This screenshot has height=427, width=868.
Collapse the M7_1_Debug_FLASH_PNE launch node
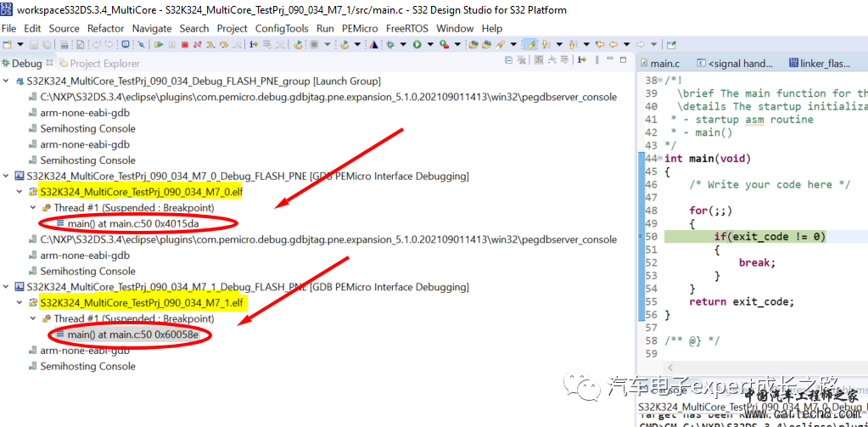[6, 287]
